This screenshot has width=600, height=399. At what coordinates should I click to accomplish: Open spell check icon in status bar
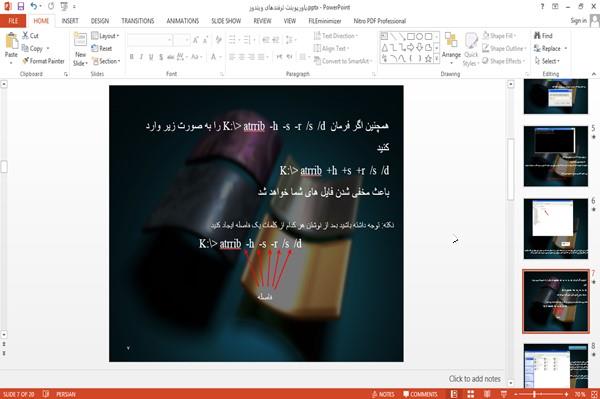coord(46,394)
